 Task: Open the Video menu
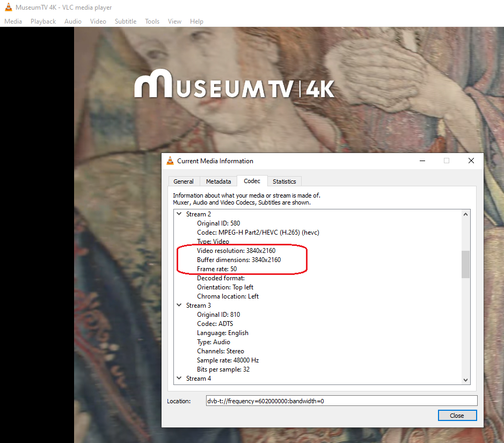(98, 21)
